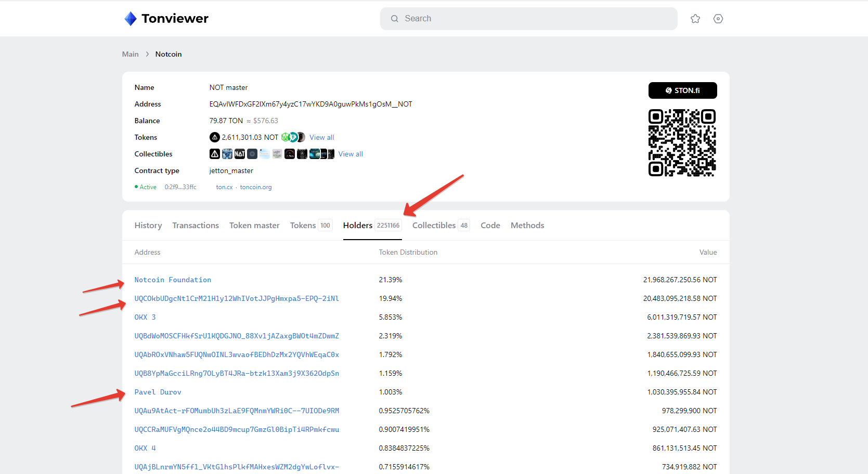Click the account QR code
This screenshot has height=474, width=868.
pyautogui.click(x=682, y=143)
